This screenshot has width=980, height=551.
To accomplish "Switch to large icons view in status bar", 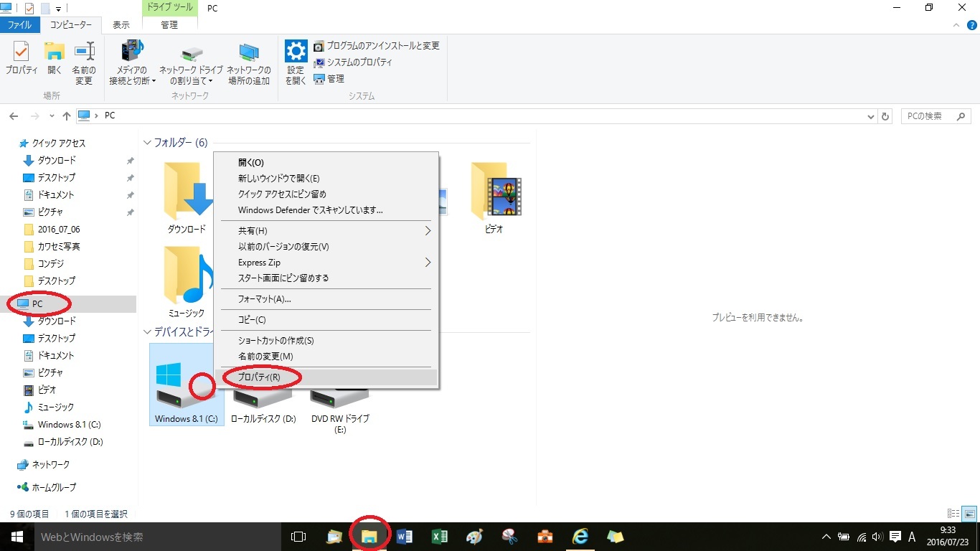I will (x=969, y=514).
